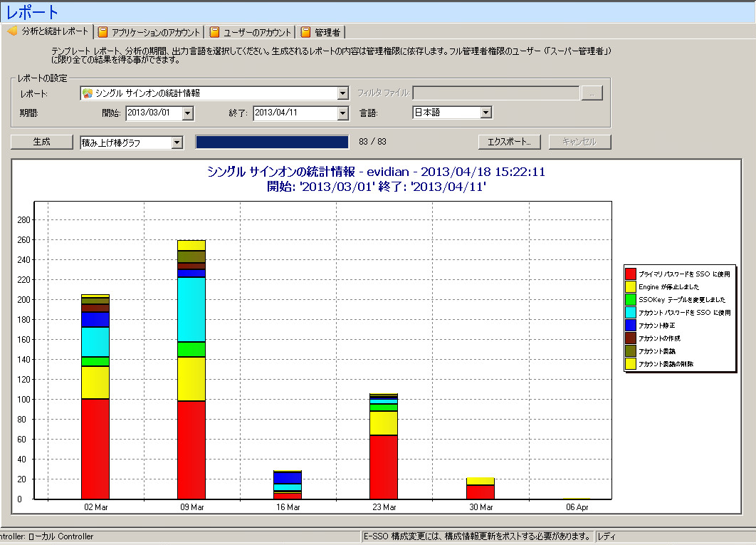The height and width of the screenshot is (545, 756).
Task: Open the 積み上げ棒グラフ chart type dropdown
Action: (x=177, y=142)
